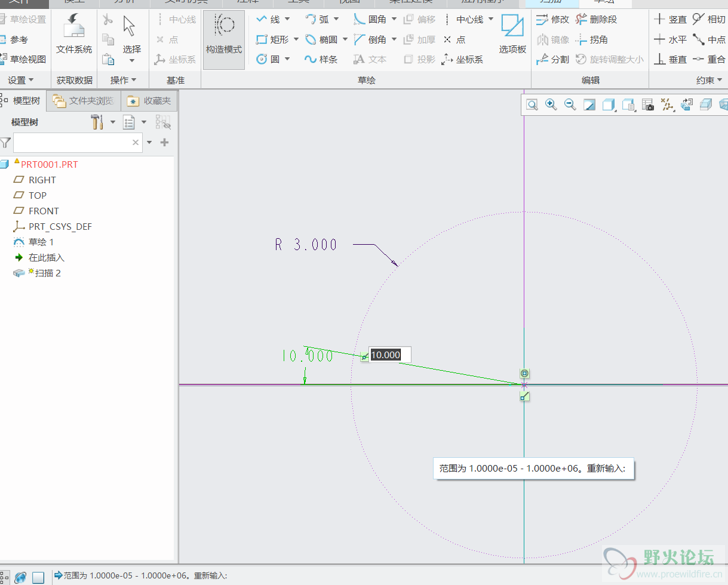Select the sketch Point (点) tool
This screenshot has height=585, width=728.
pos(454,39)
